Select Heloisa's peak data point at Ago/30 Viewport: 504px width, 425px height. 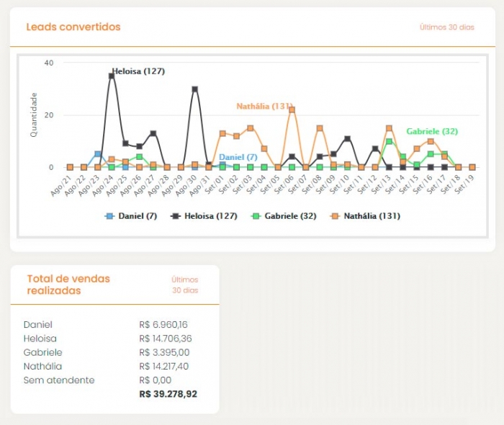coord(194,89)
